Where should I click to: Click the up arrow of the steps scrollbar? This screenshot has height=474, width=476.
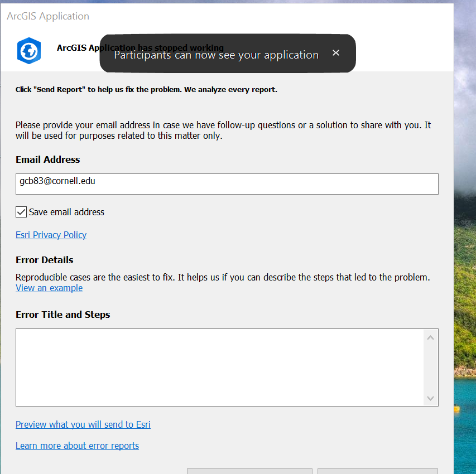(x=430, y=338)
